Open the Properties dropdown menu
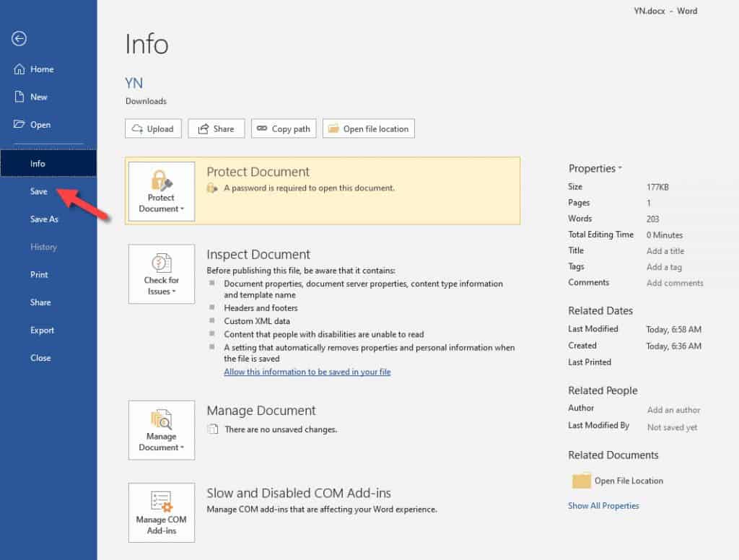The width and height of the screenshot is (739, 560). [x=595, y=167]
